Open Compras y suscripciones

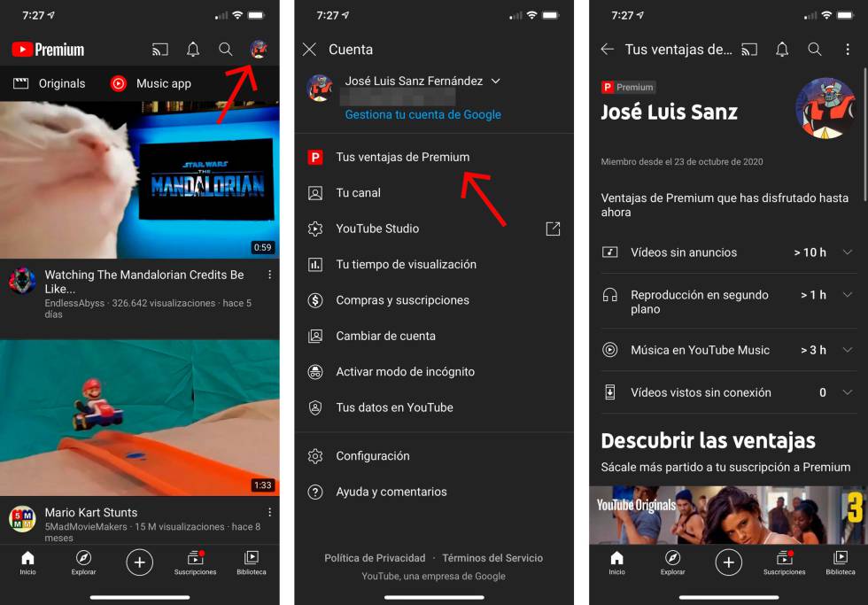pyautogui.click(x=434, y=300)
